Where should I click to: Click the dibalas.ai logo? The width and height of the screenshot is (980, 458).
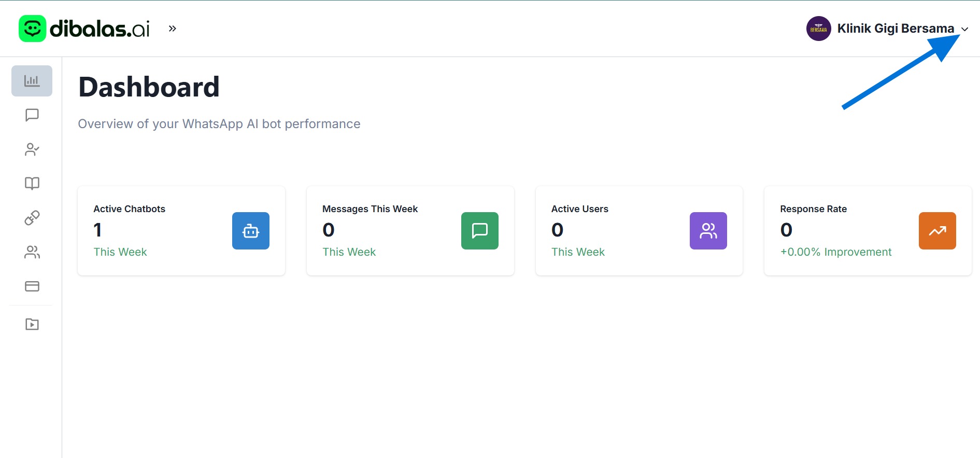[x=84, y=29]
